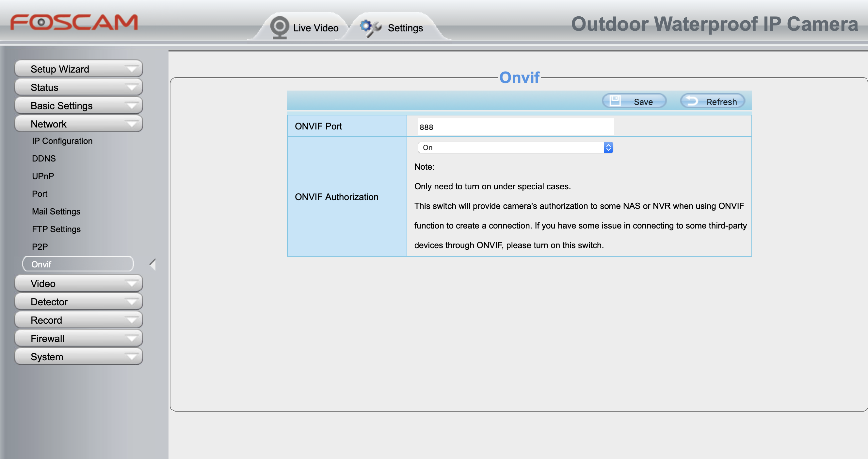Go to the DDNS settings page
The height and width of the screenshot is (459, 868).
(x=44, y=159)
